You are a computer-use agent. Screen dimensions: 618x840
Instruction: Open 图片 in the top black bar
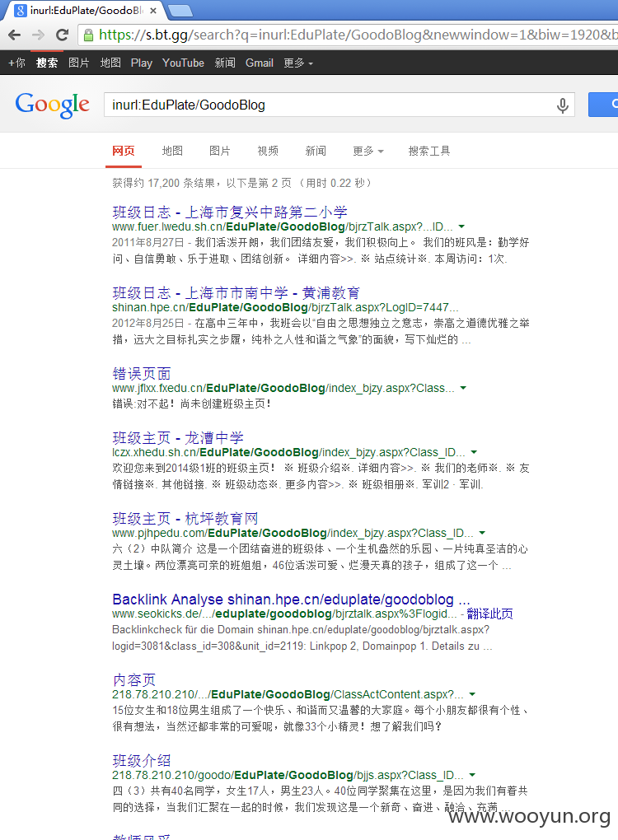[x=79, y=63]
